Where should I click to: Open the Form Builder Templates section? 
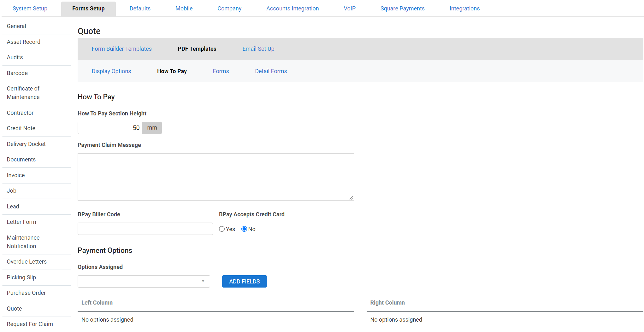121,49
